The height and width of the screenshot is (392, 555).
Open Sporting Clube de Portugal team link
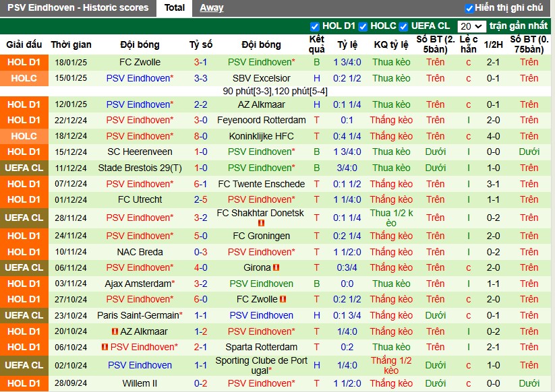261,365
